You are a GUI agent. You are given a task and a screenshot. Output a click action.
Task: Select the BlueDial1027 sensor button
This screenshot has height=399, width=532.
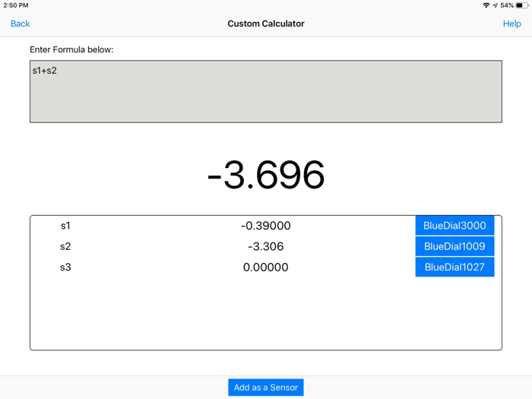[454, 267]
